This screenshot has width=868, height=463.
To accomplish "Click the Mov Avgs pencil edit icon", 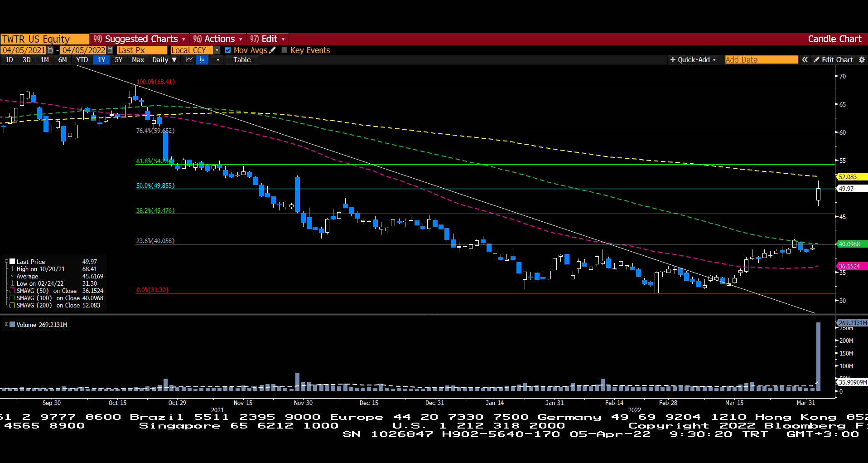I will click(x=272, y=50).
